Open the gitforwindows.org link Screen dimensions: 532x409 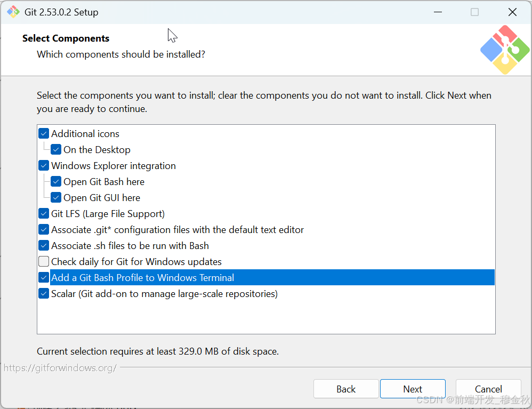(60, 368)
